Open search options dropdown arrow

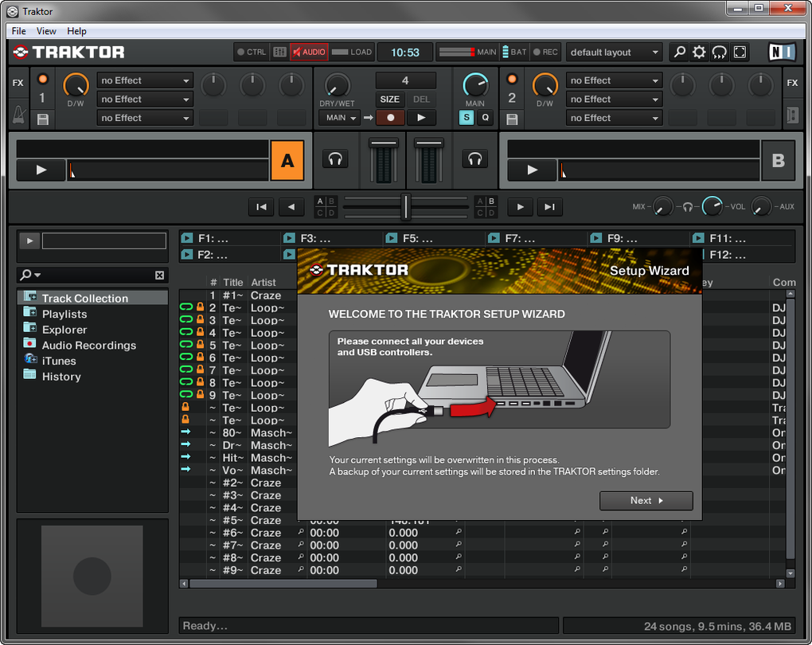tap(37, 275)
